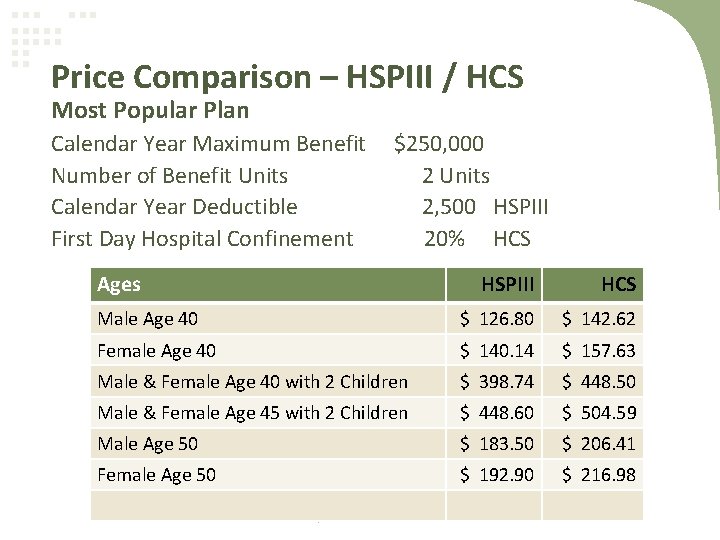This screenshot has width=720, height=540.
Task: Click the $140.14 price for Female Age 40
Action: click(497, 351)
